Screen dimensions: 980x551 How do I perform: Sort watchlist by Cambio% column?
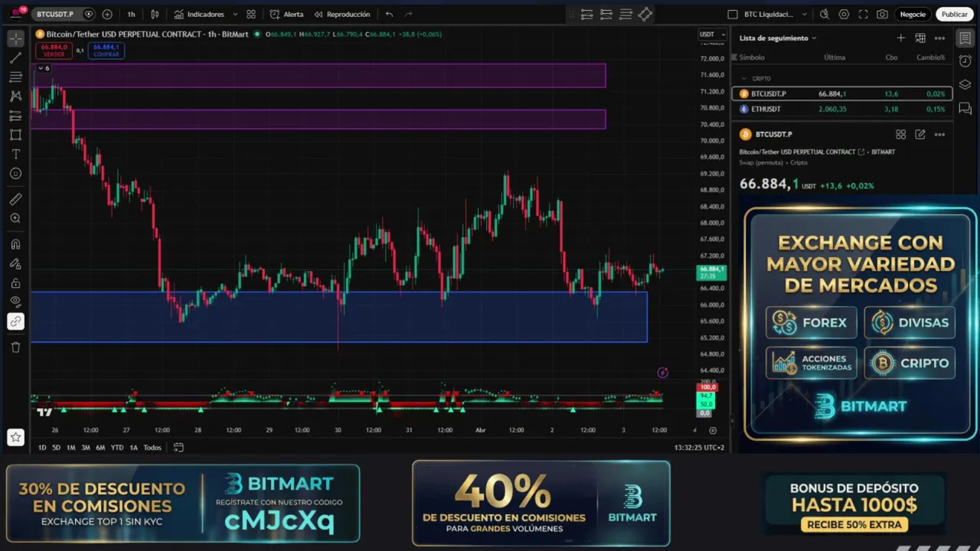click(x=930, y=57)
